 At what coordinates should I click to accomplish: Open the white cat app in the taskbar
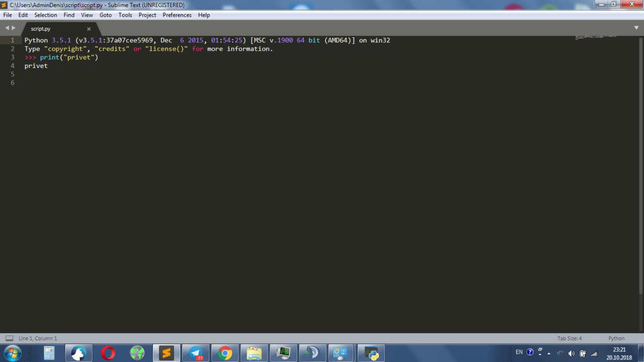[78, 353]
